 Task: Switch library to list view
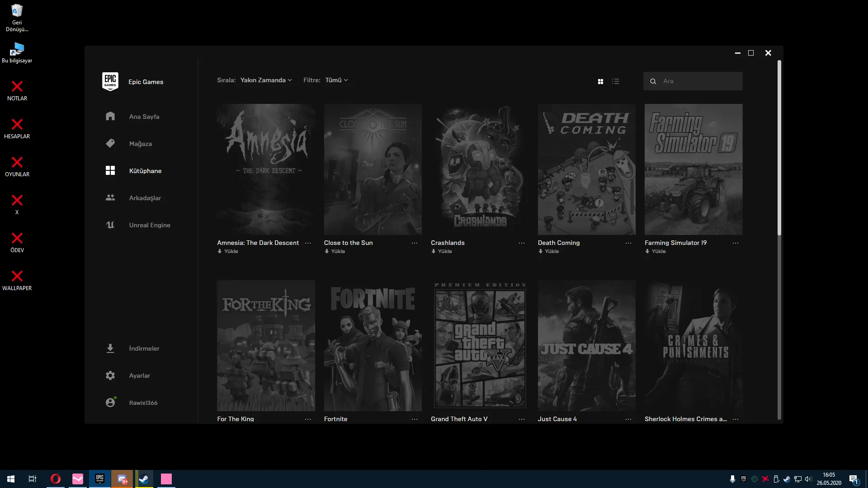615,81
